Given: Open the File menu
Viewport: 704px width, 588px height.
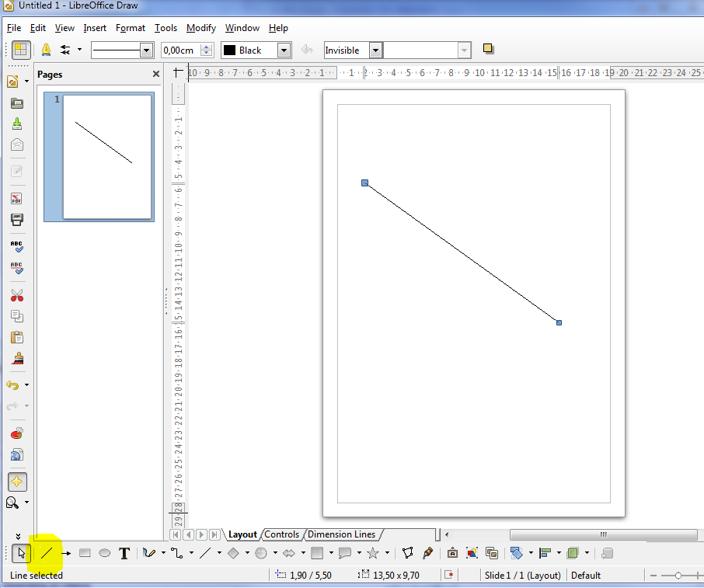Looking at the screenshot, I should click(14, 28).
